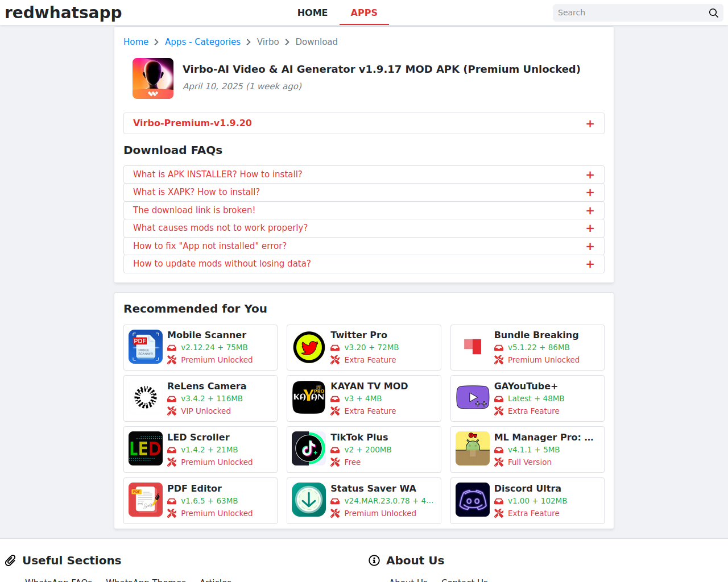Click 'Free' label under TikTok Plus
This screenshot has width=728, height=582.
click(352, 462)
